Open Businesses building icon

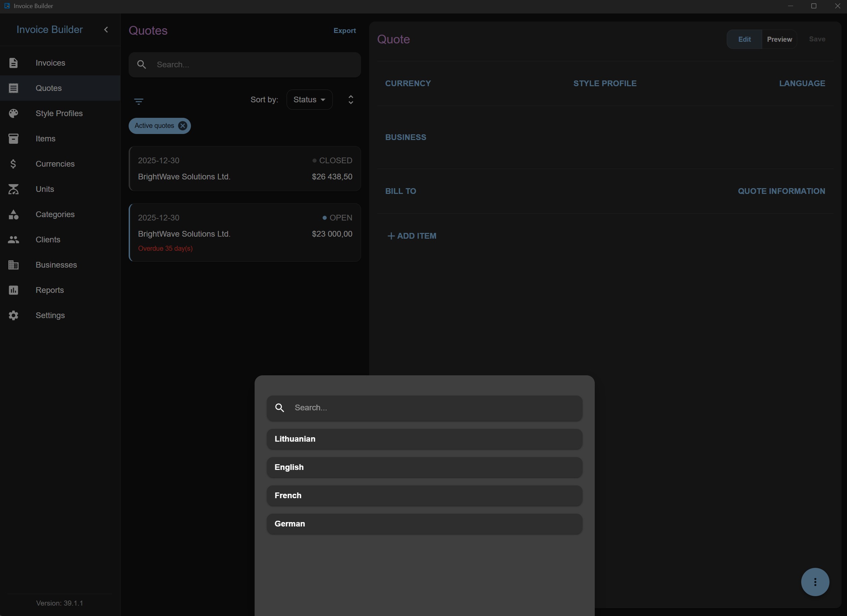(x=13, y=265)
